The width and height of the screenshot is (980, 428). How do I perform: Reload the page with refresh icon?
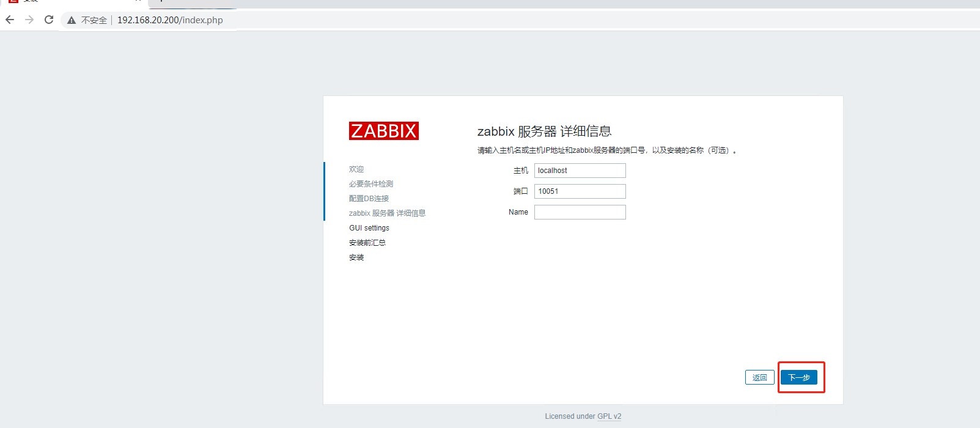[49, 20]
